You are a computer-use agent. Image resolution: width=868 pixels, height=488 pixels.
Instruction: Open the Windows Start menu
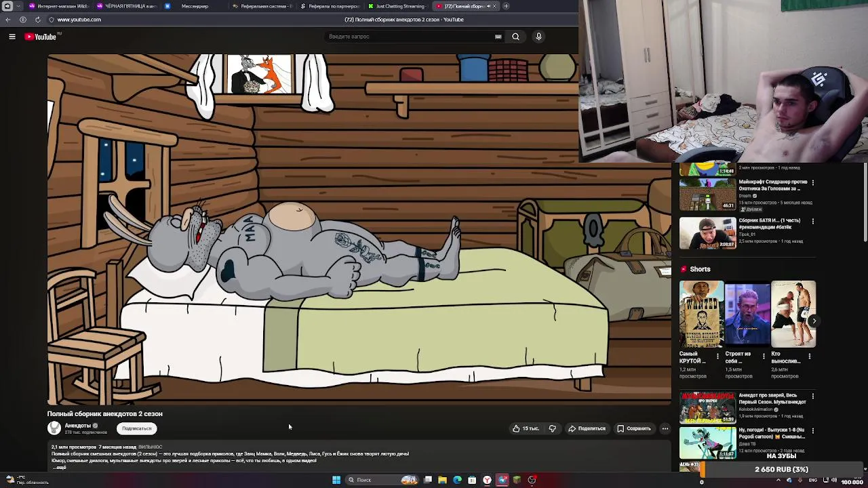click(x=336, y=480)
